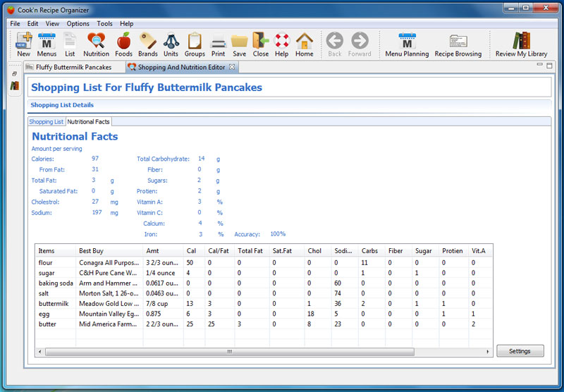Switch to the Shopping List tab

click(47, 121)
